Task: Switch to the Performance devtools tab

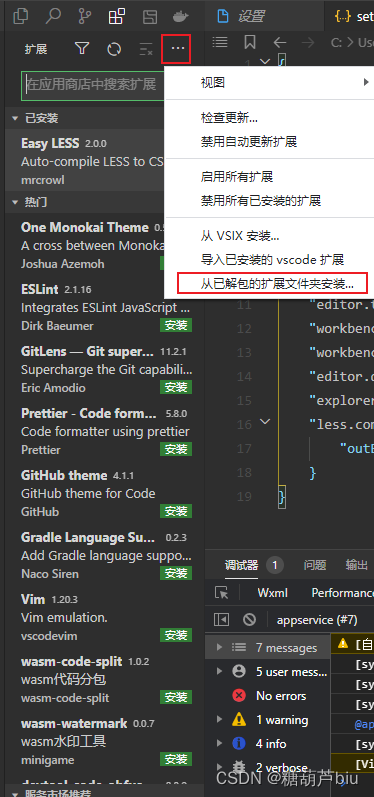Action: pos(342,593)
